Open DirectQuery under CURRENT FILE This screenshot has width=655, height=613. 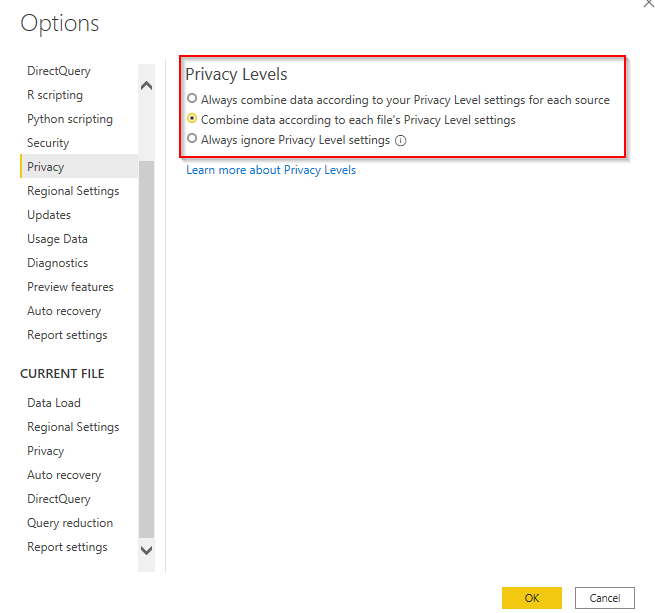tap(59, 499)
